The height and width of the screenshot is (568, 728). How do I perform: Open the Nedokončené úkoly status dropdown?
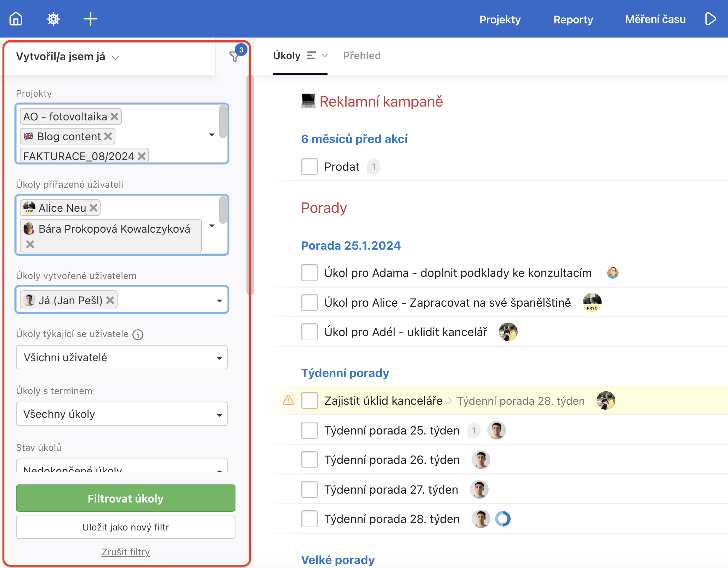click(x=122, y=466)
